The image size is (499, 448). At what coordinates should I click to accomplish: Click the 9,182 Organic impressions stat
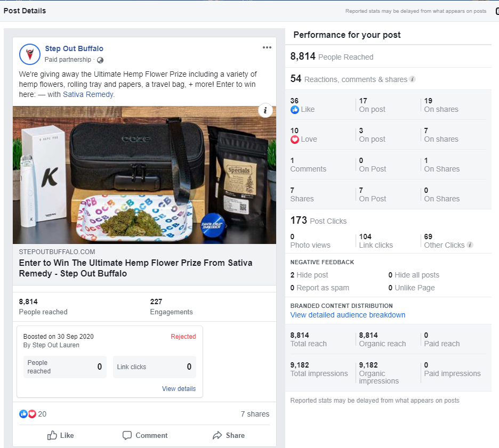(379, 373)
